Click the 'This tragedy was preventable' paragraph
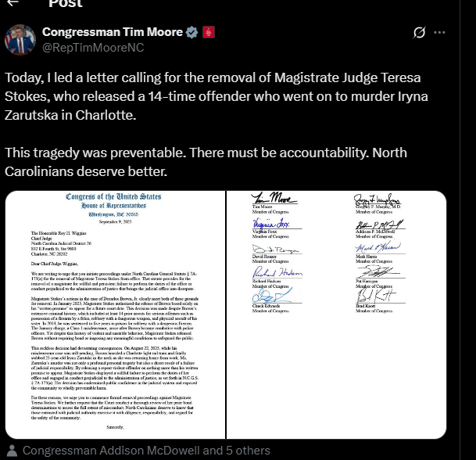 [x=206, y=162]
